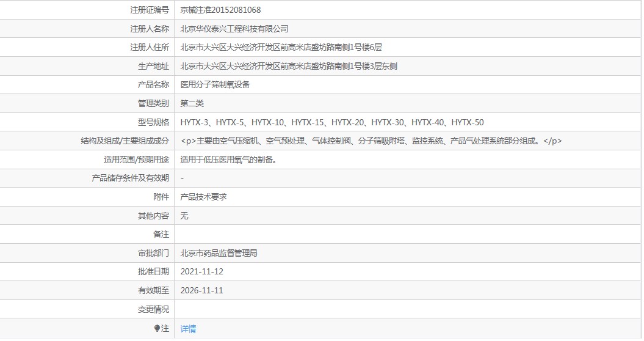Select intended use text 适用于低压医用氧气的制备
The width and height of the screenshot is (644, 341).
coord(230,159)
